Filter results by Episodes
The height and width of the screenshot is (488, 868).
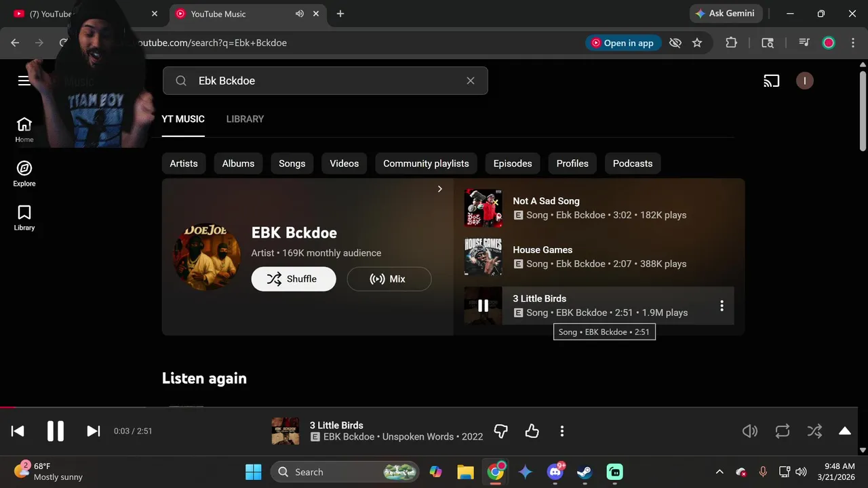[513, 163]
